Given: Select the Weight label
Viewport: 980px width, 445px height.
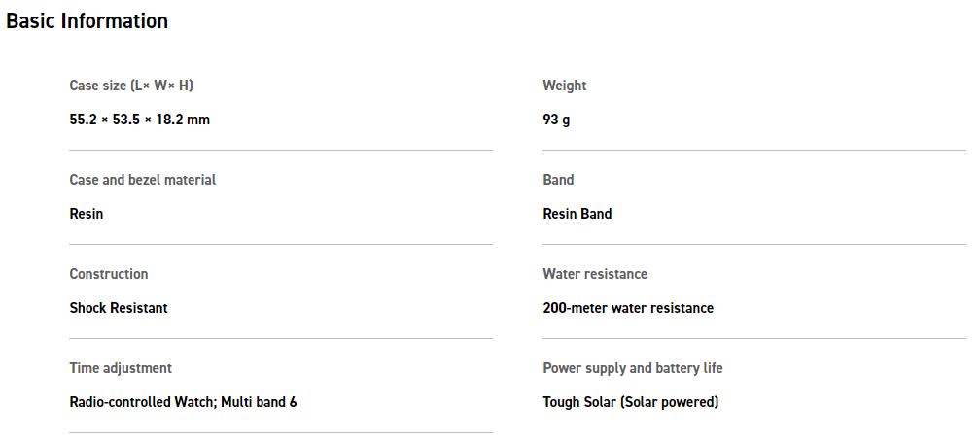Looking at the screenshot, I should coord(564,86).
